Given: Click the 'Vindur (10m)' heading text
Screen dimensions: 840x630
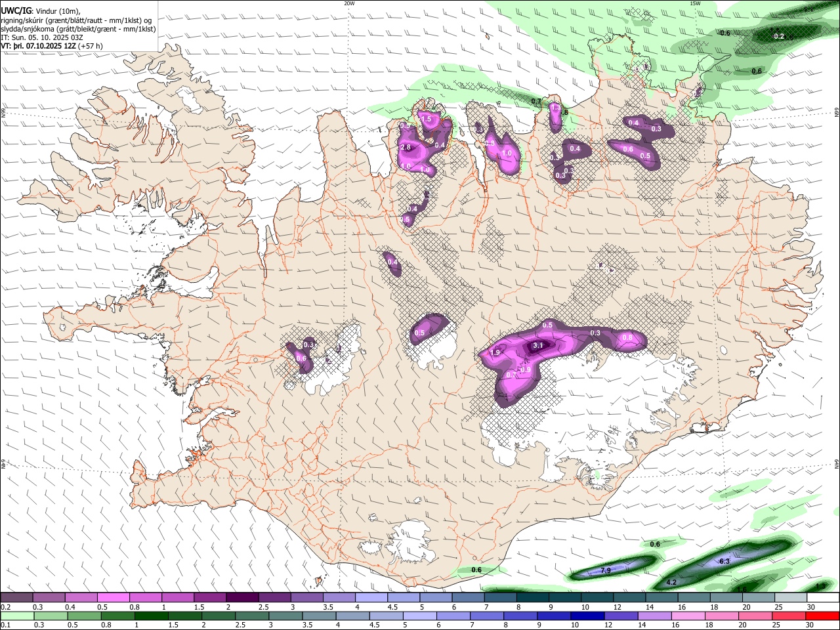Looking at the screenshot, I should [x=58, y=11].
